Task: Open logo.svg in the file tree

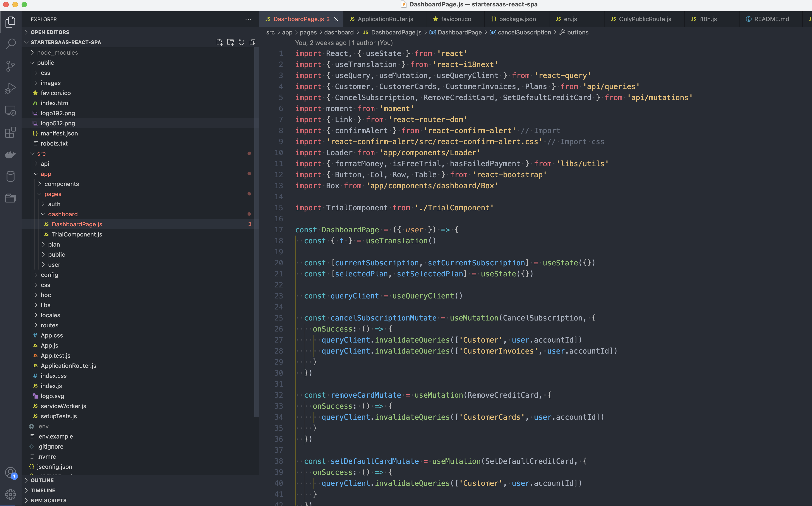Action: (138, 396)
